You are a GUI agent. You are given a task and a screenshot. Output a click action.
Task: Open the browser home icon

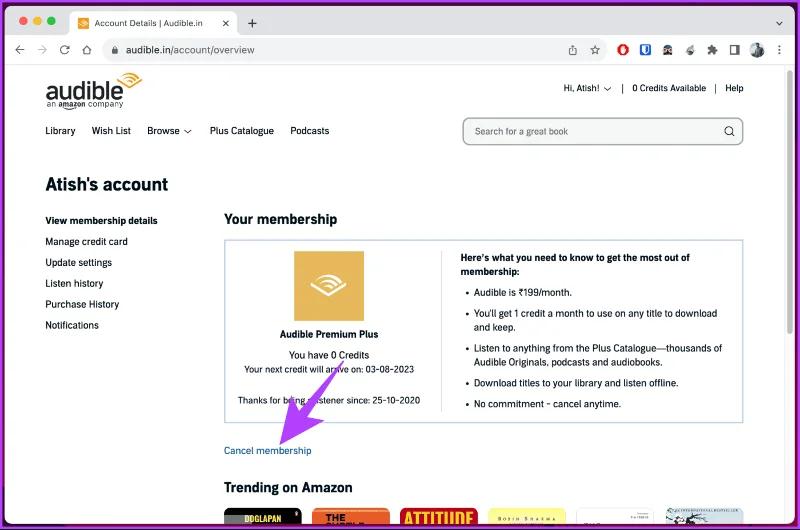[x=87, y=50]
